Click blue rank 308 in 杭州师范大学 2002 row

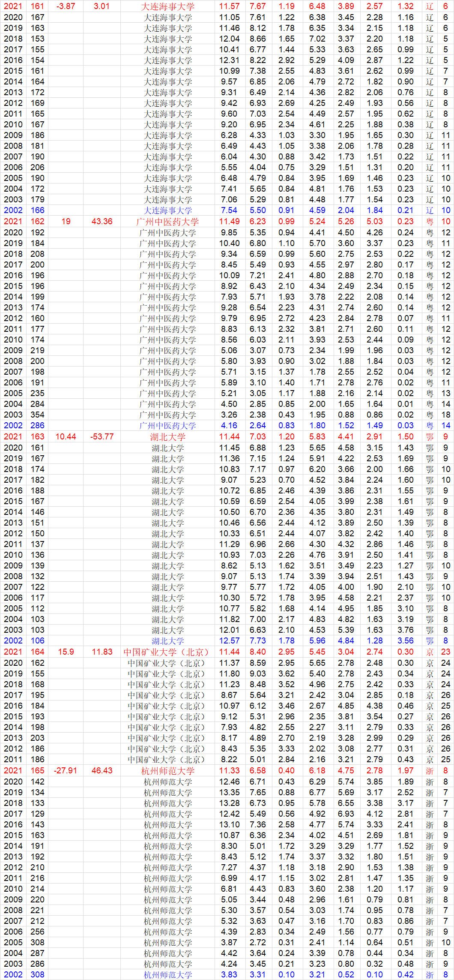37,975
